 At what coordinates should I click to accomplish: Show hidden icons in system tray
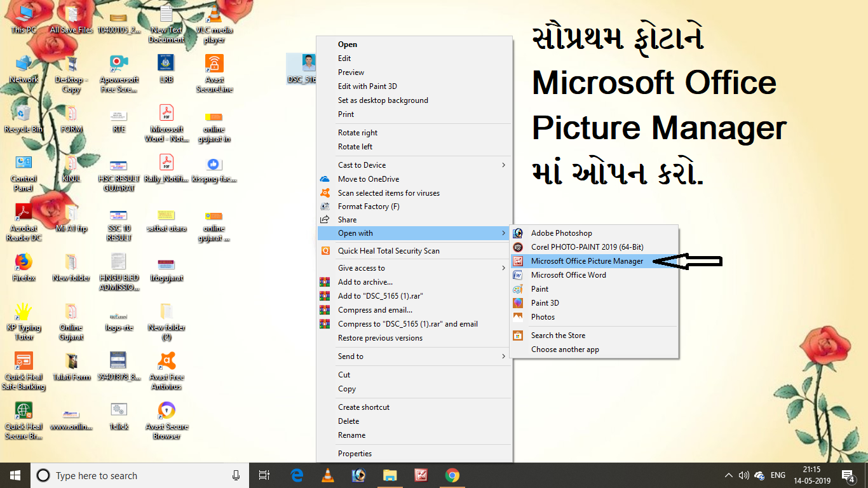pyautogui.click(x=728, y=475)
